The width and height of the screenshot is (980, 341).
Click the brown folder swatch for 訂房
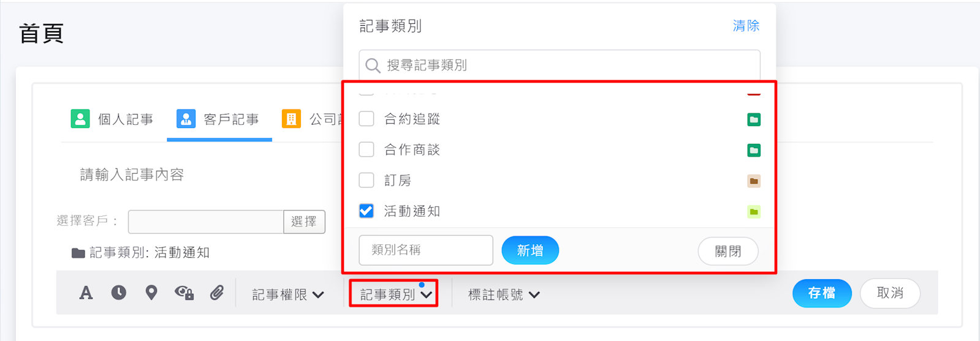[x=754, y=181]
